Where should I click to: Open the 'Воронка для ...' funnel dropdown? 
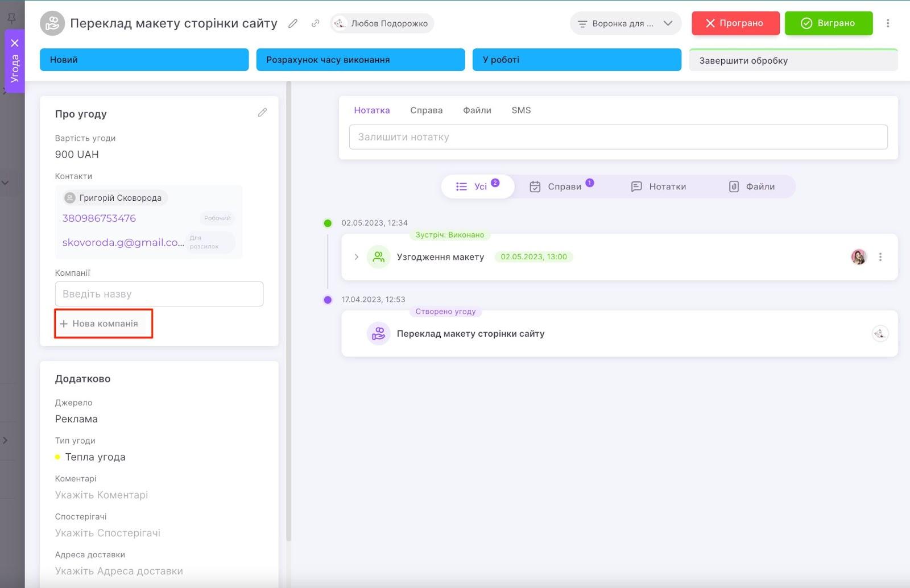pos(625,23)
